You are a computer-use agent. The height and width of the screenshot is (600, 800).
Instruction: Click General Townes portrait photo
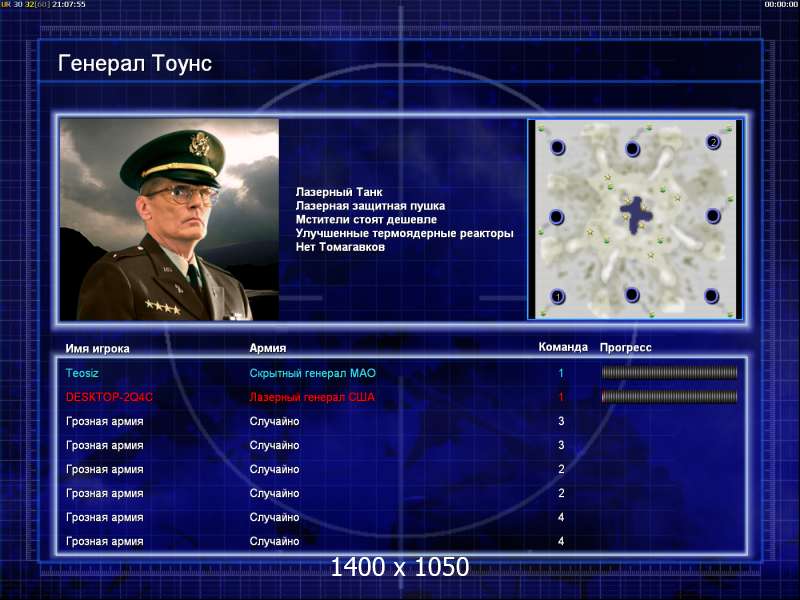(169, 219)
